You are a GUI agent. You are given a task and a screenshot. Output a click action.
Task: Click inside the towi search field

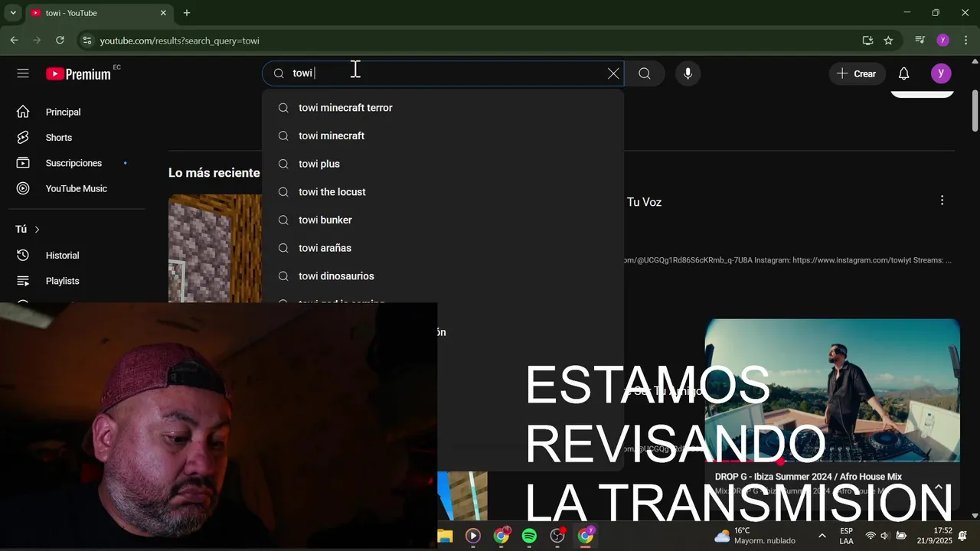pyautogui.click(x=444, y=73)
